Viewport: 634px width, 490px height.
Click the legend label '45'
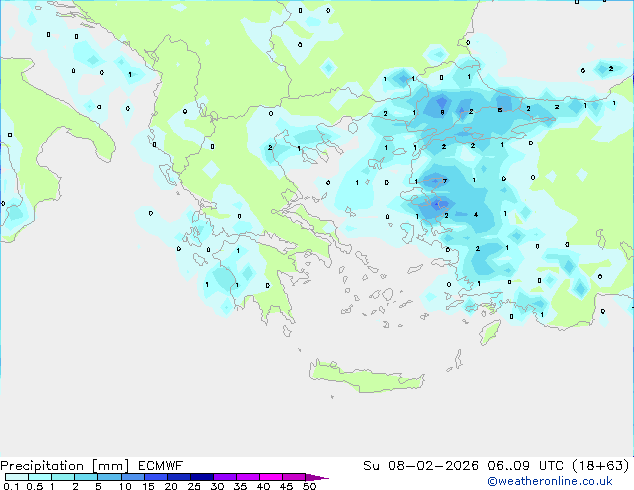(x=286, y=486)
